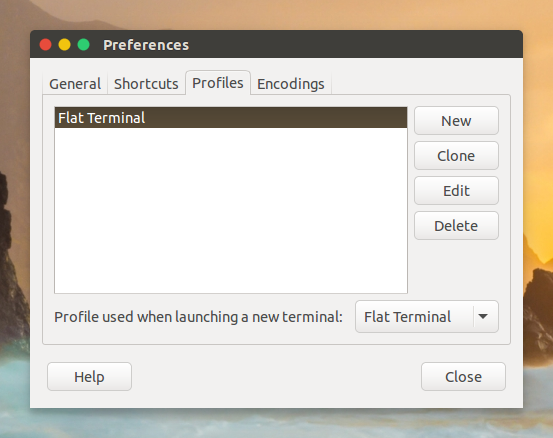Create a profile with the New button
553x438 pixels.
click(456, 121)
